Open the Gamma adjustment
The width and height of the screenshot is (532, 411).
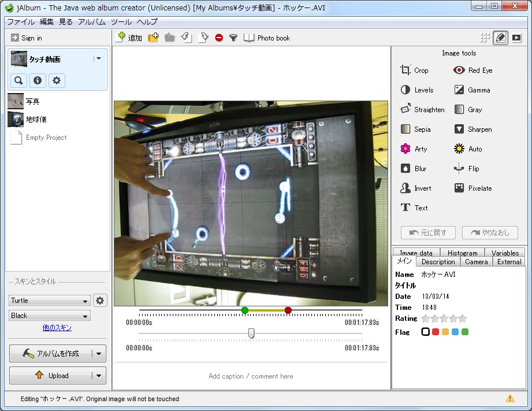point(472,90)
